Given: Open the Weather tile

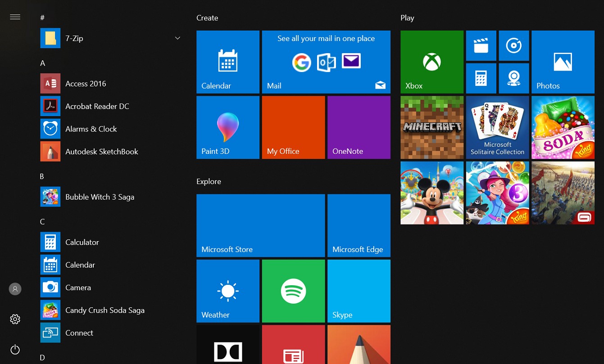Looking at the screenshot, I should coord(228,291).
